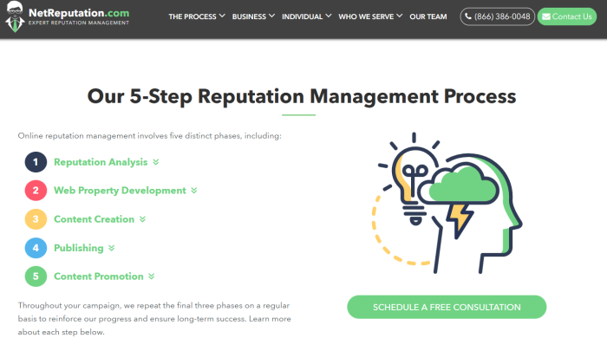
Task: Open the Reputation Analysis link
Action: pyautogui.click(x=101, y=162)
